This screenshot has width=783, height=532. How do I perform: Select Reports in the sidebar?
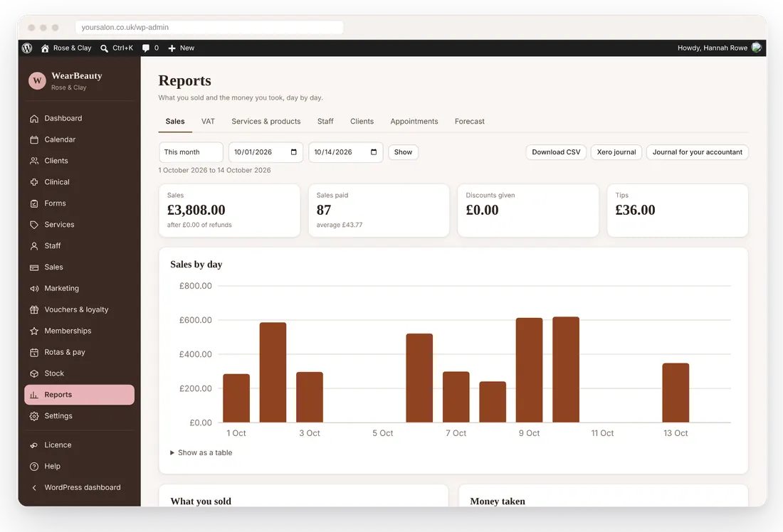tap(79, 395)
